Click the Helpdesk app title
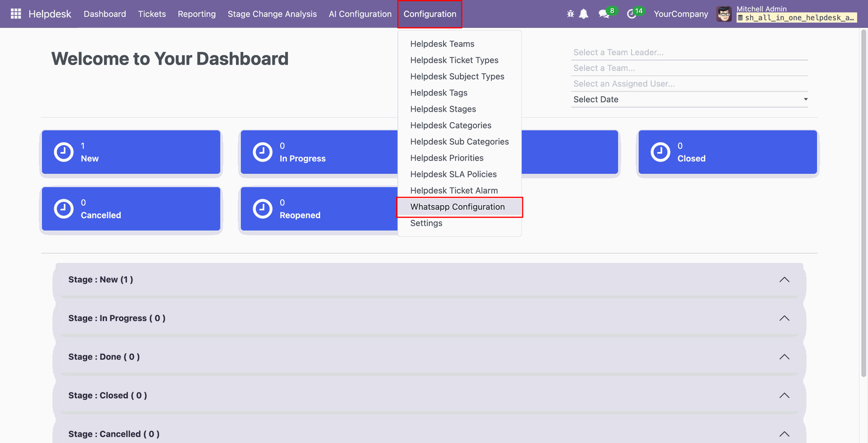Screen dimensions: 868x443 [x=50, y=14]
